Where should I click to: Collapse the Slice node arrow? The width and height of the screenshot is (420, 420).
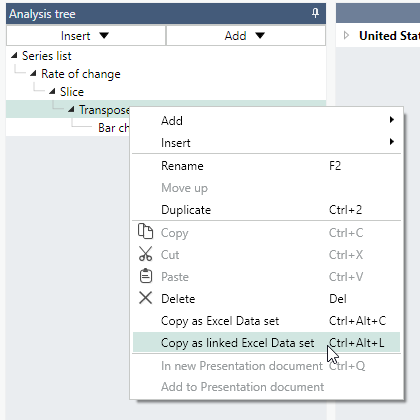tap(52, 92)
